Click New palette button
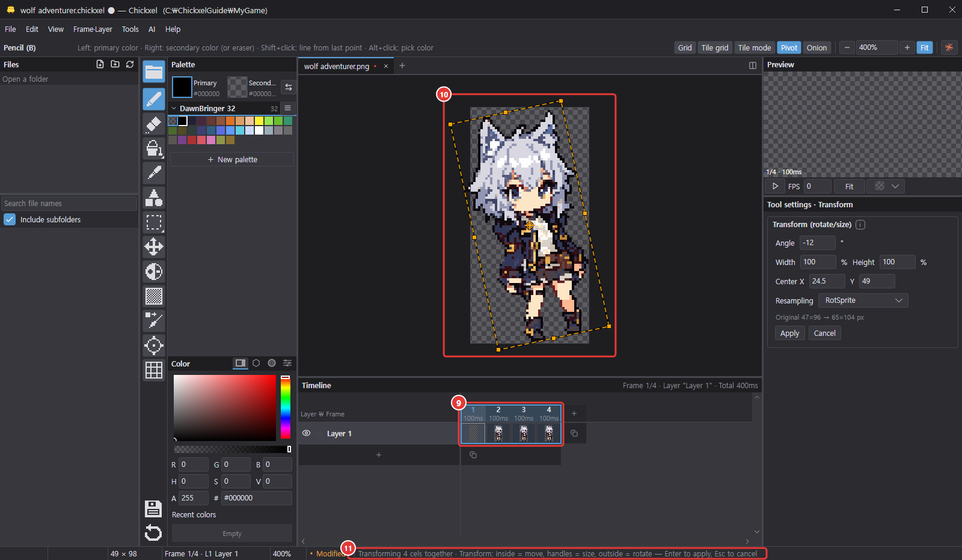 (232, 159)
